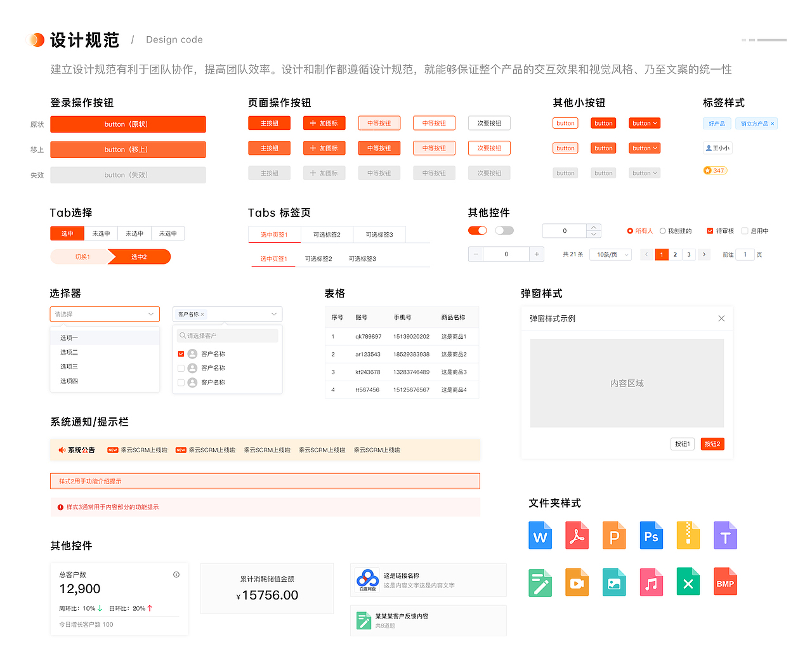The width and height of the screenshot is (812, 668).
Task: Open the green edit-document file icon
Action: pos(540,582)
